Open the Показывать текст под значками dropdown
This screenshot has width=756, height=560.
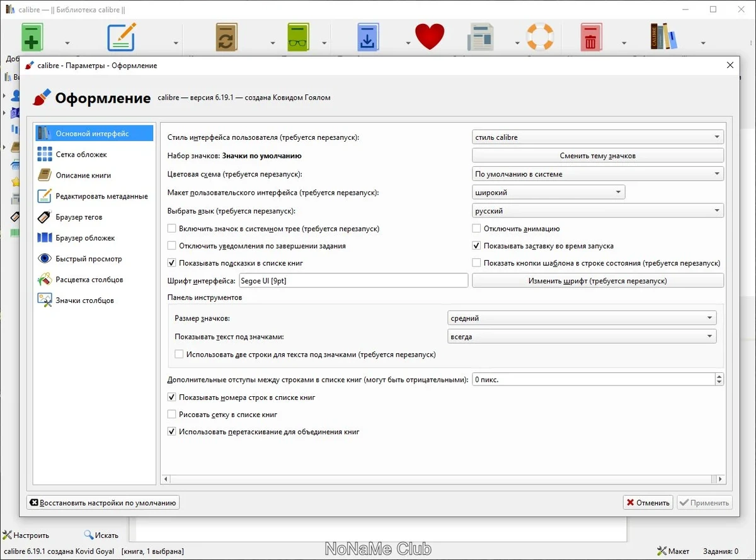pyautogui.click(x=582, y=336)
